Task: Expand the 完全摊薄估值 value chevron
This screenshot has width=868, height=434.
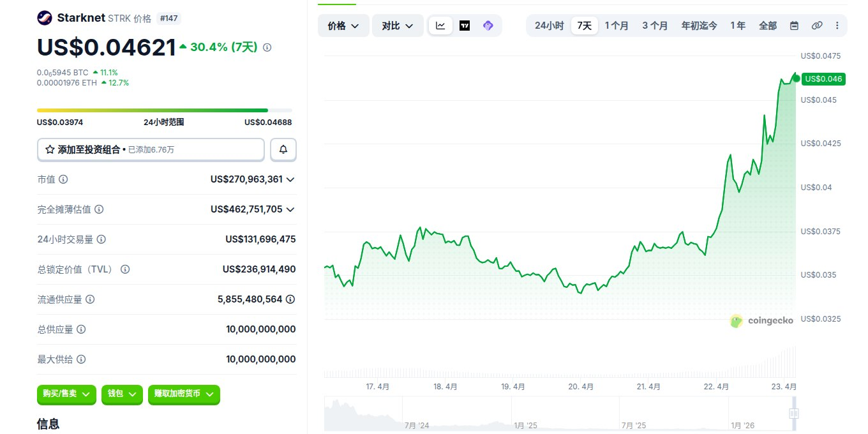Action: [x=290, y=209]
